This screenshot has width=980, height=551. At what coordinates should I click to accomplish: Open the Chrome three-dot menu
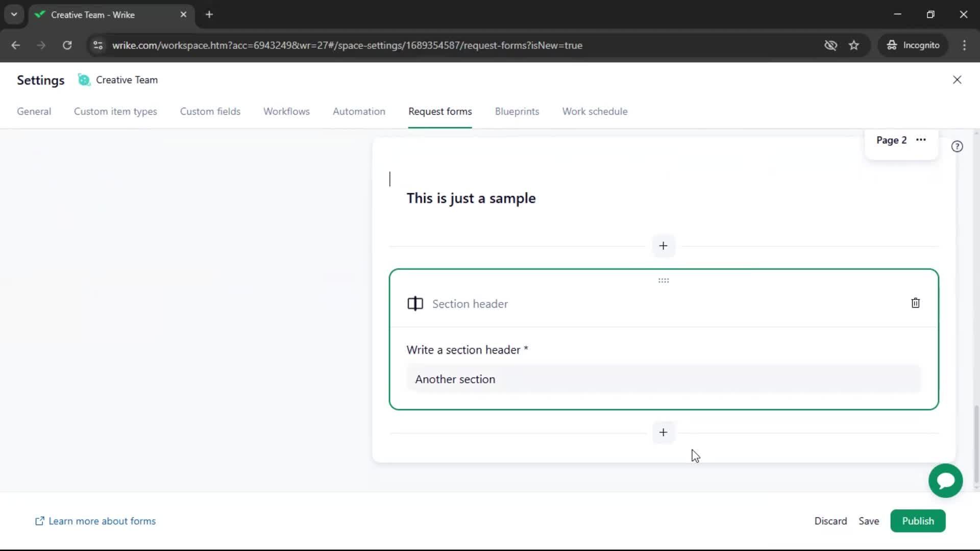pos(964,45)
